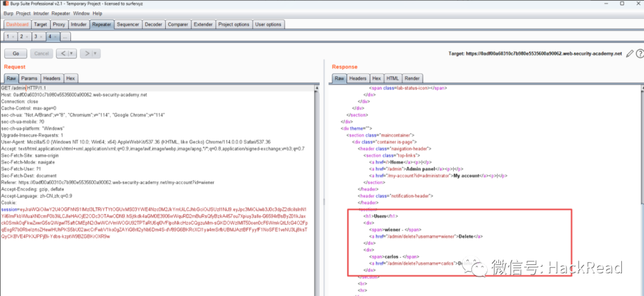Open the Help menu
644x296 pixels.
97,14
